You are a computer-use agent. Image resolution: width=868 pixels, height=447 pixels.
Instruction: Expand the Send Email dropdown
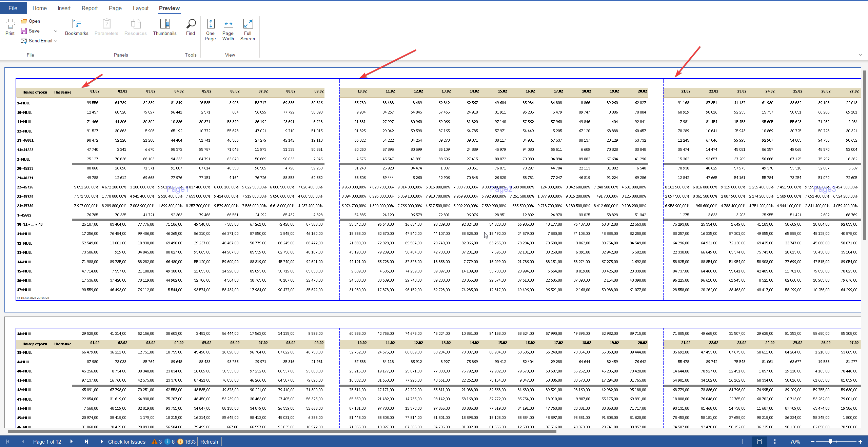pos(56,41)
